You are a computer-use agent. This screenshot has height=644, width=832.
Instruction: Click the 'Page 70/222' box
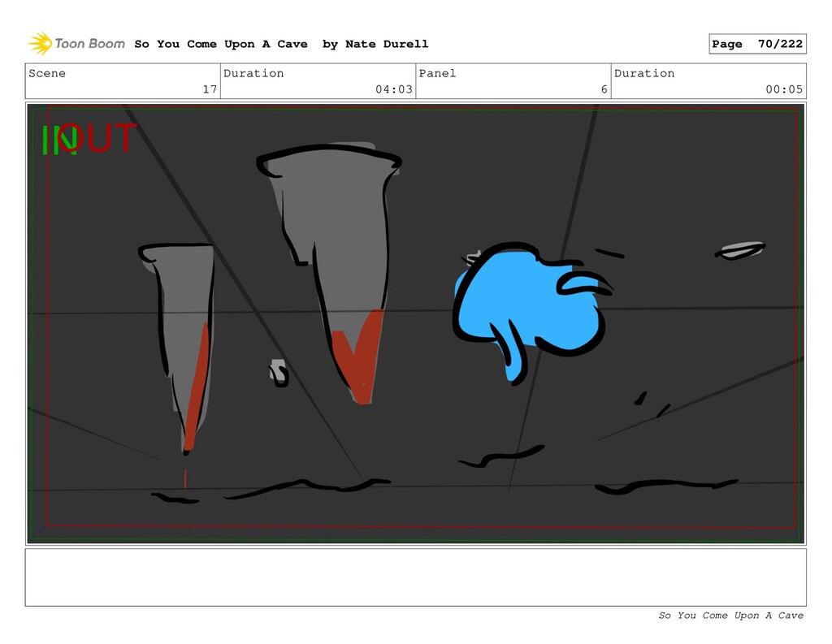coord(757,44)
